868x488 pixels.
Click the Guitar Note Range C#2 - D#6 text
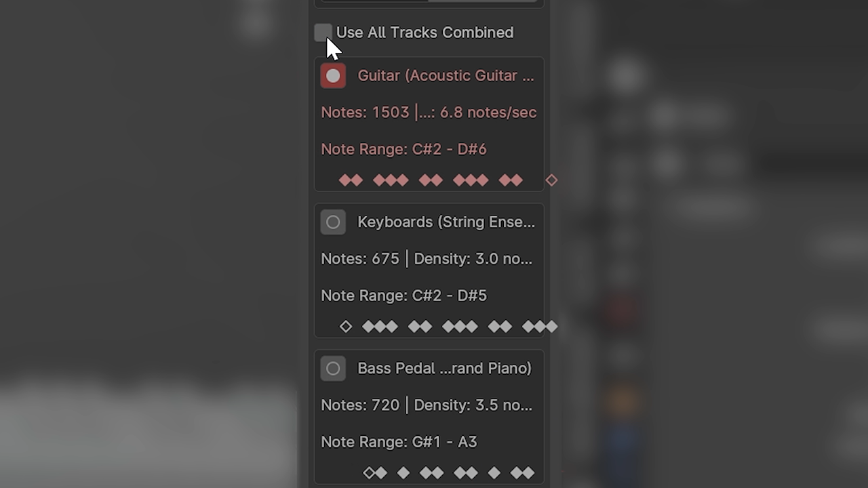[403, 149]
